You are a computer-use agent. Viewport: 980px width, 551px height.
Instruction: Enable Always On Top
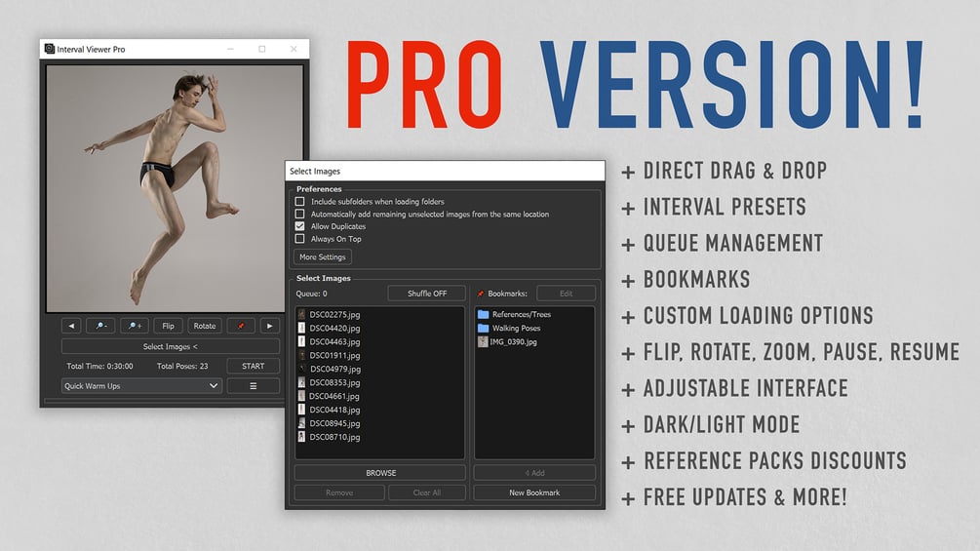pos(300,239)
